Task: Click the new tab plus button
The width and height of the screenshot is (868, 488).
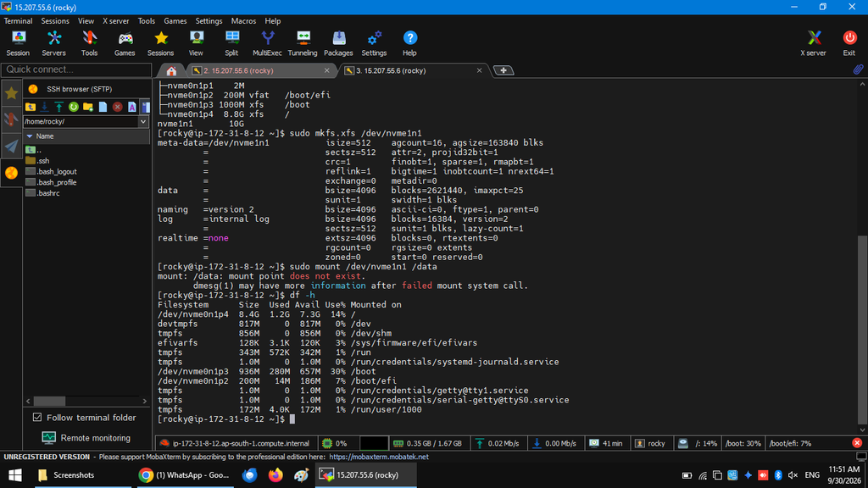Action: click(503, 70)
